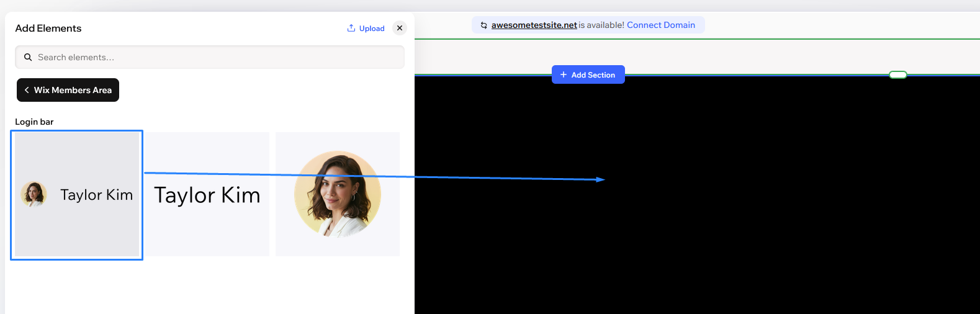
Task: Click the Connect Domain link
Action: pyautogui.click(x=660, y=25)
